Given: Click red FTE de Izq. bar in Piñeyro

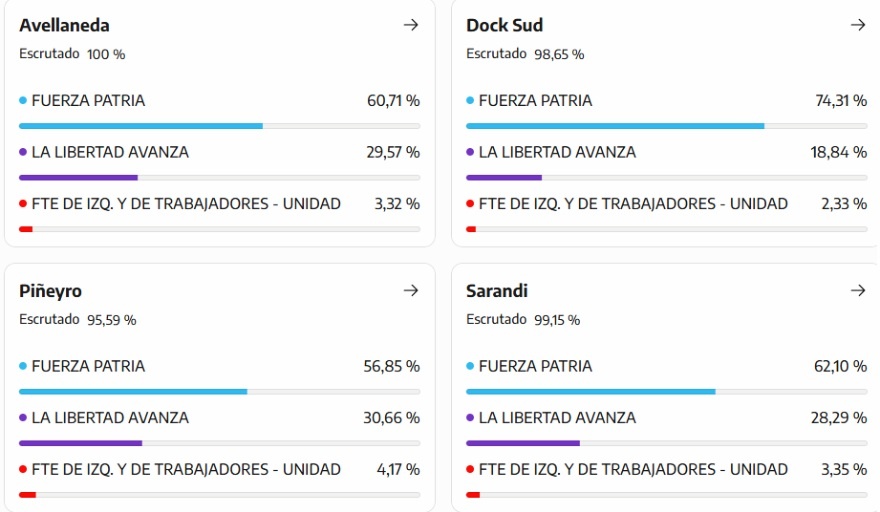Looking at the screenshot, I should 28,494.
